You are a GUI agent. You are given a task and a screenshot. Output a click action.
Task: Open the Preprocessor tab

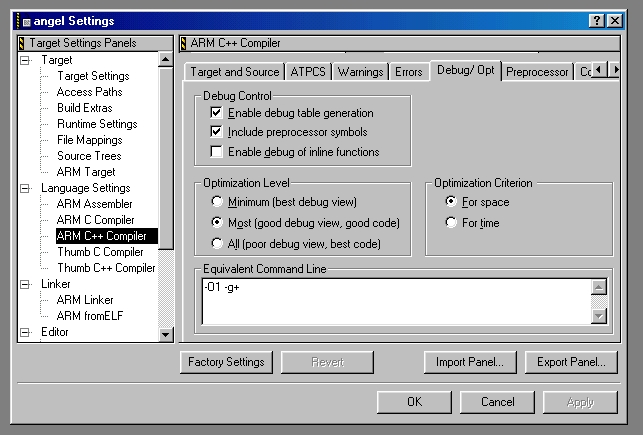537,72
